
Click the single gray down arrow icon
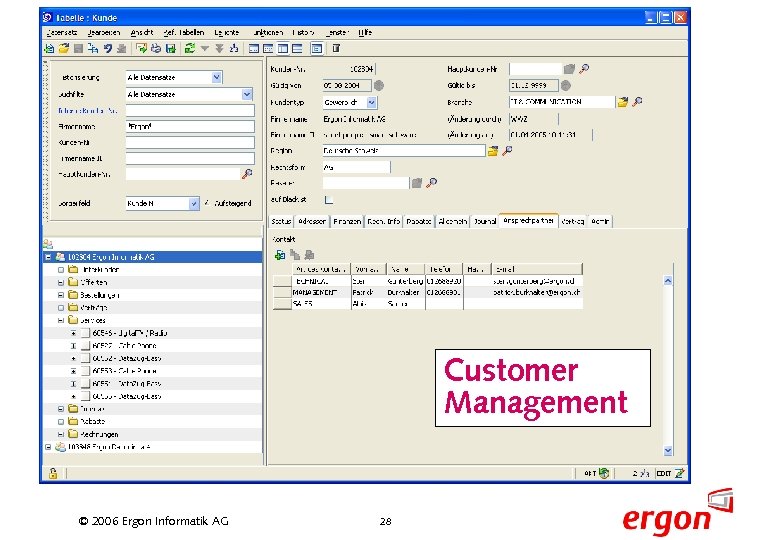point(205,48)
